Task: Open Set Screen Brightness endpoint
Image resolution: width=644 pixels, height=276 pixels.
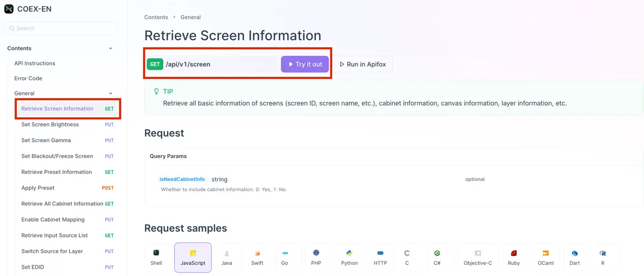Action: point(50,125)
